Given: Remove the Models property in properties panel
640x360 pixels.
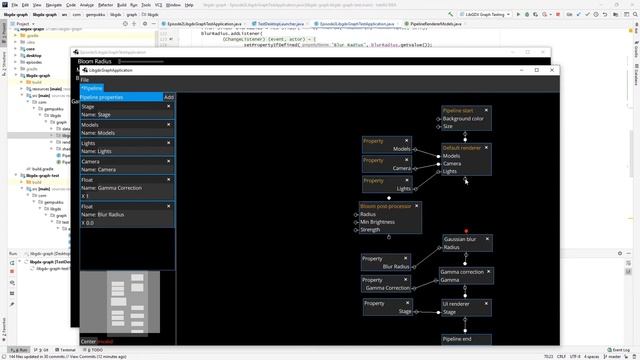Looking at the screenshot, I should coord(169,124).
